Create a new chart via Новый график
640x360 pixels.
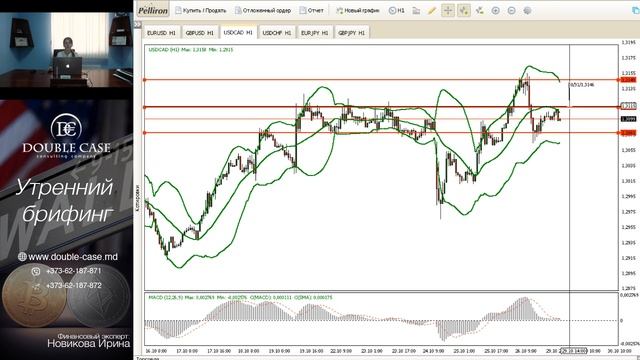(358, 11)
